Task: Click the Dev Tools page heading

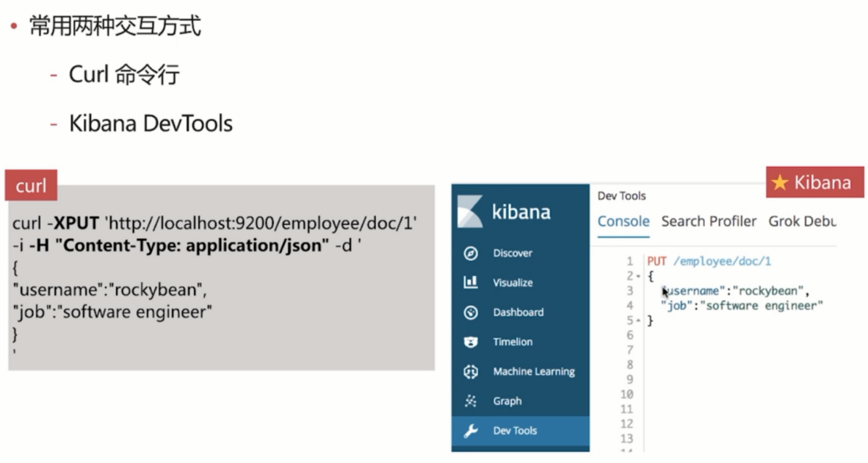Action: pos(621,195)
